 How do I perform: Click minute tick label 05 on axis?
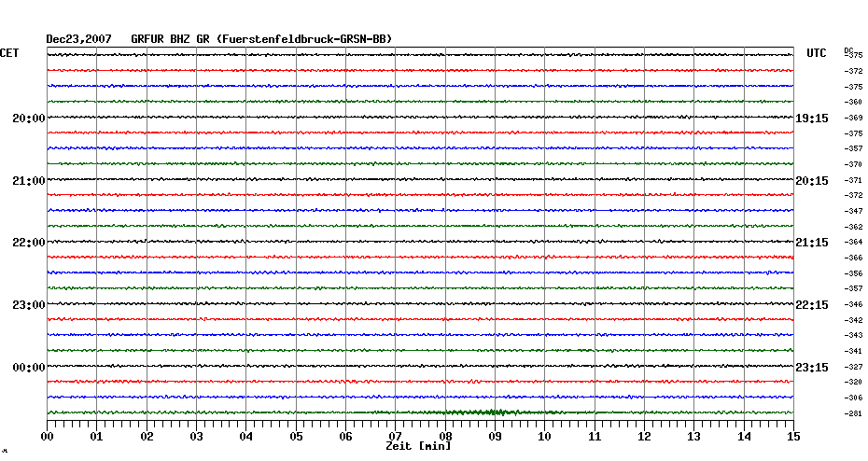pyautogui.click(x=296, y=437)
